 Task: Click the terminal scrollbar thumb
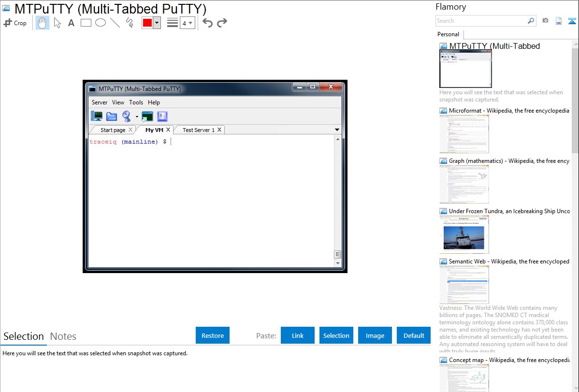pyautogui.click(x=337, y=254)
